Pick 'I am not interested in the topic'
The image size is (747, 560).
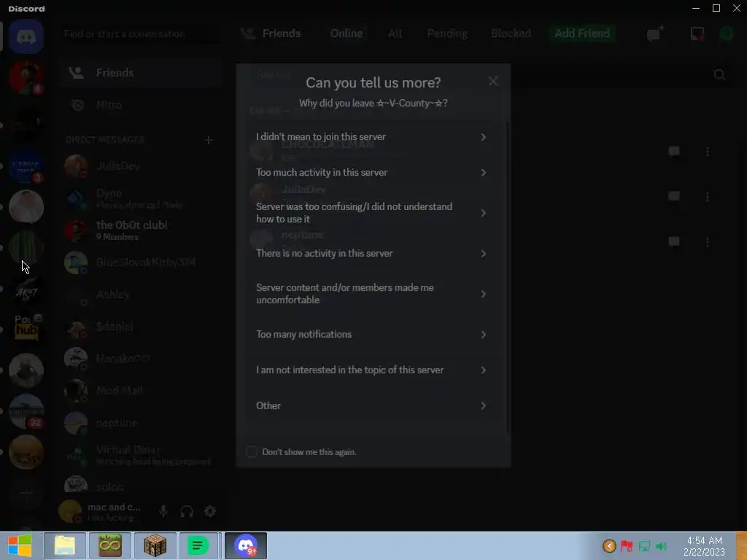pyautogui.click(x=372, y=370)
